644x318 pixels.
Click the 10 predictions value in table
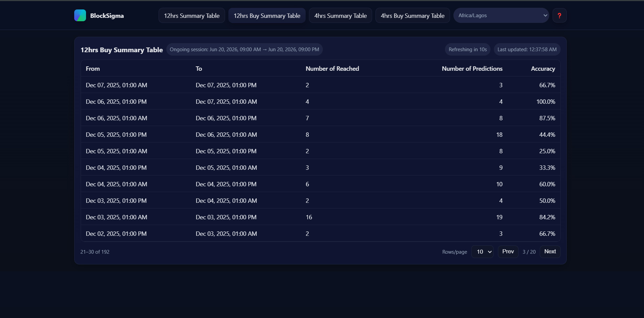click(499, 184)
